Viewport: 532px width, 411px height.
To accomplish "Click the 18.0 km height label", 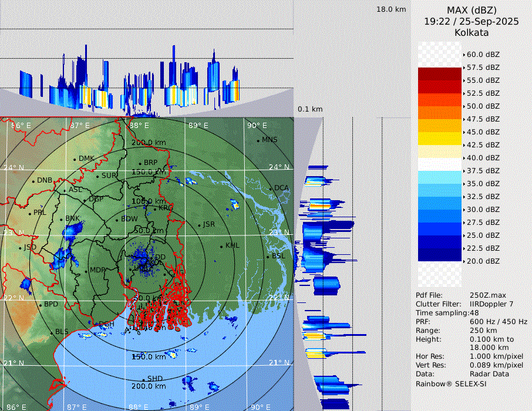I will point(391,9).
